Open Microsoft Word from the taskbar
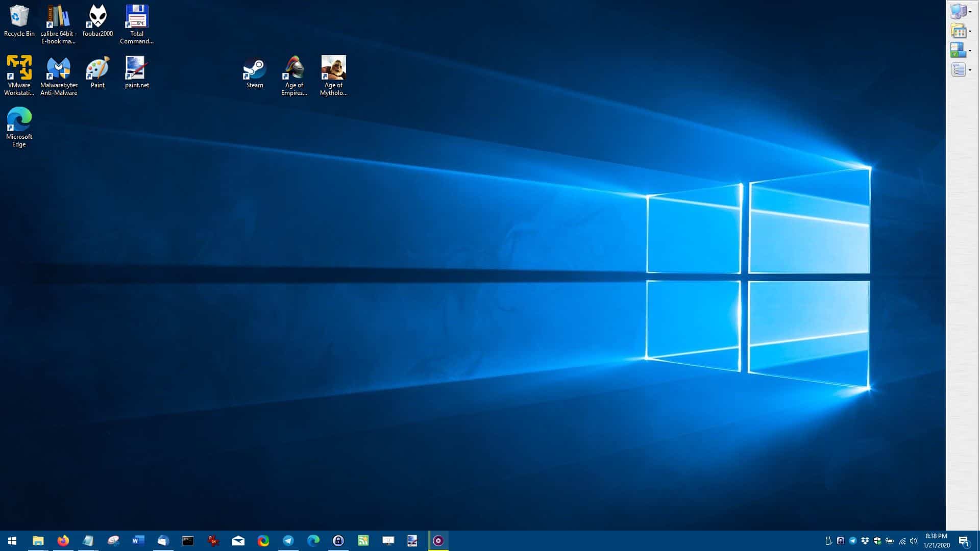 click(x=138, y=541)
